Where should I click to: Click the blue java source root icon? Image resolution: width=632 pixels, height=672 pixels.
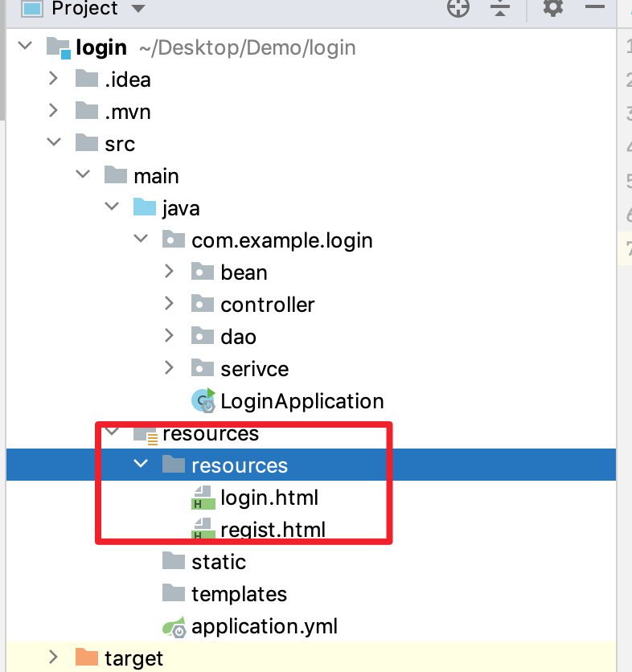145,207
